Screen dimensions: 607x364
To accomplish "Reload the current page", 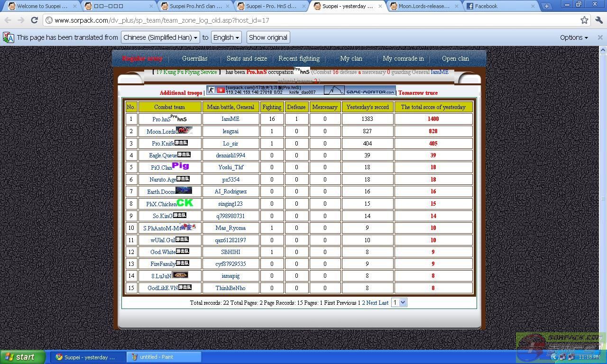I will [x=34, y=20].
